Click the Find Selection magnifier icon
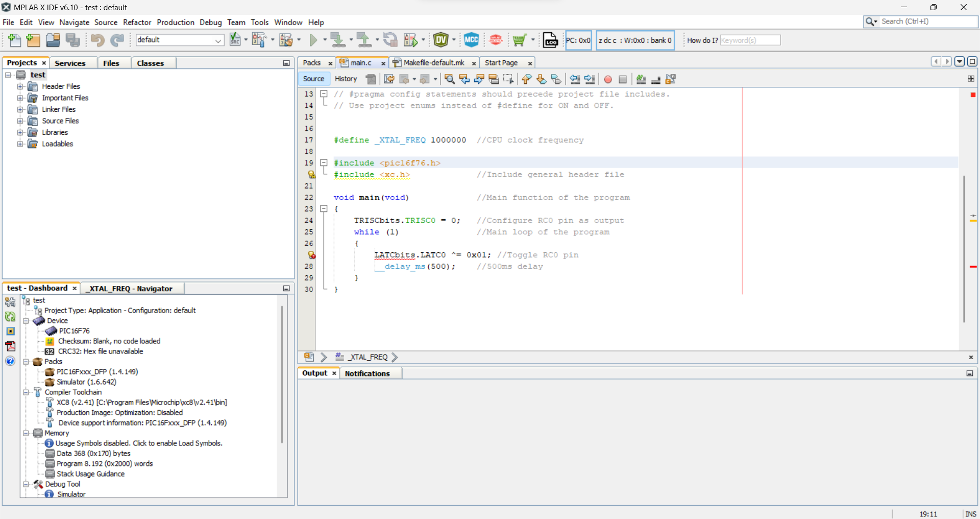 449,79
